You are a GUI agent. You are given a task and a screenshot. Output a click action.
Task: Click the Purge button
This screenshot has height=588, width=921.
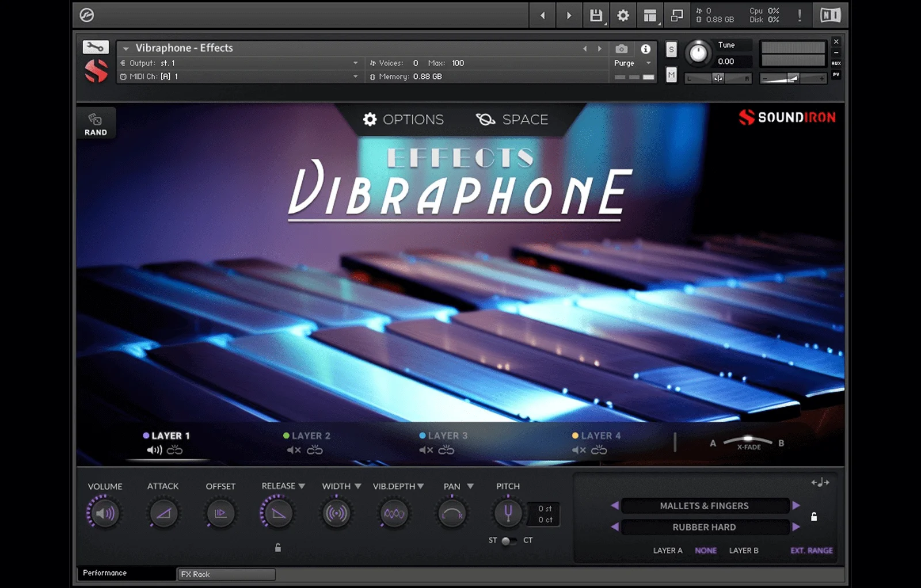(623, 63)
